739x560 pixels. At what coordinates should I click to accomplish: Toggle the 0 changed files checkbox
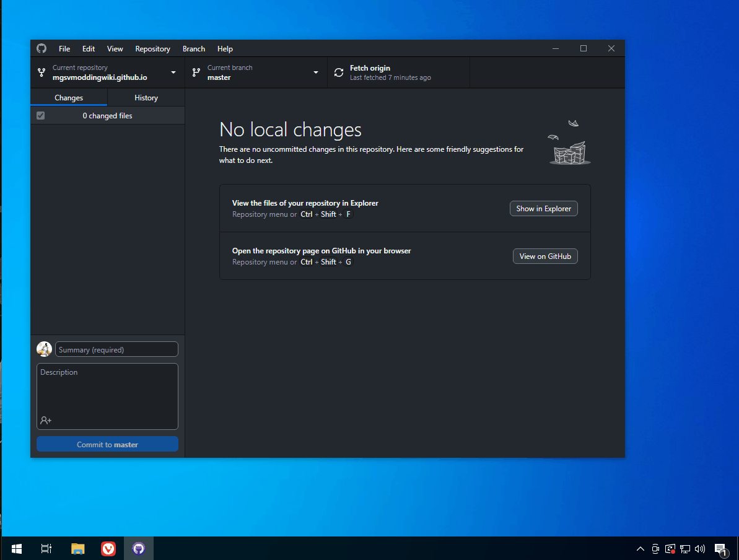coord(40,115)
